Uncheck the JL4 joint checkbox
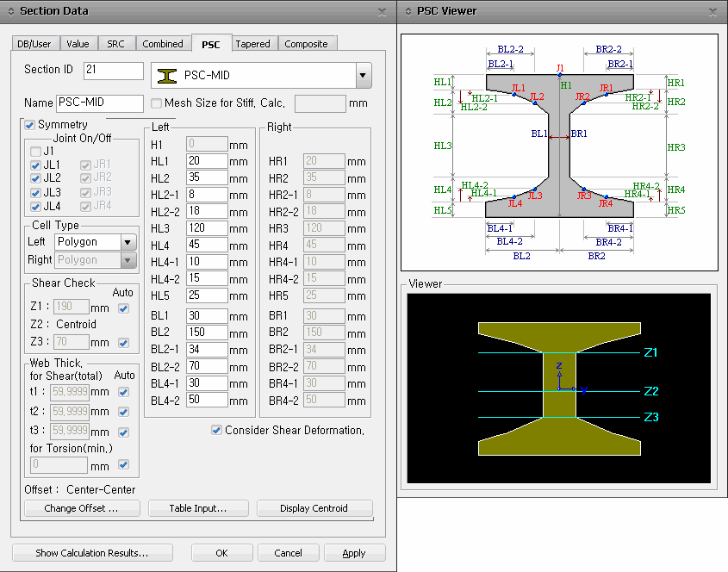 point(35,207)
